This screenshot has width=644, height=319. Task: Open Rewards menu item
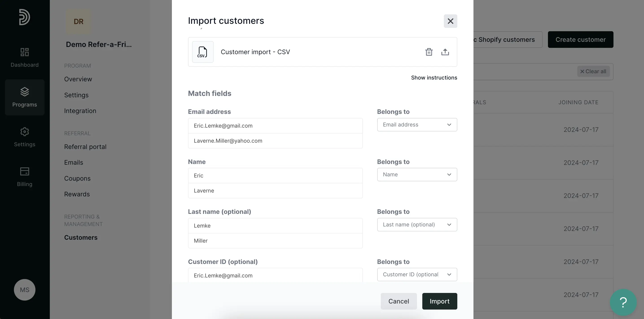(x=77, y=194)
